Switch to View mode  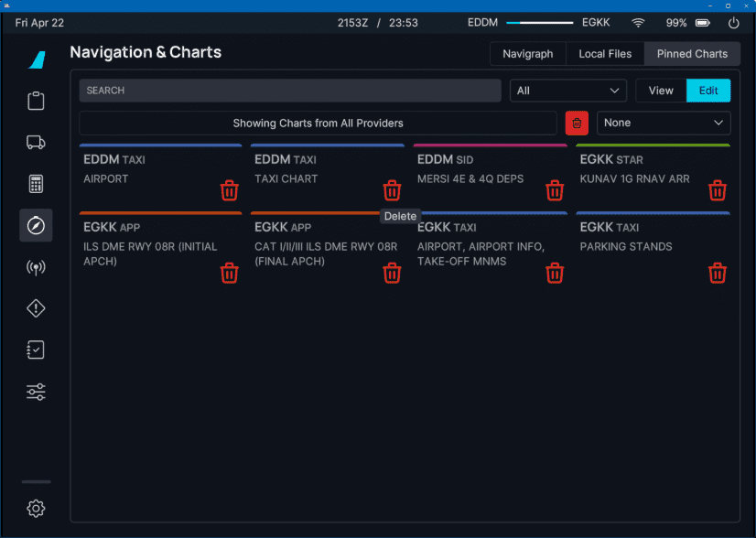point(661,91)
